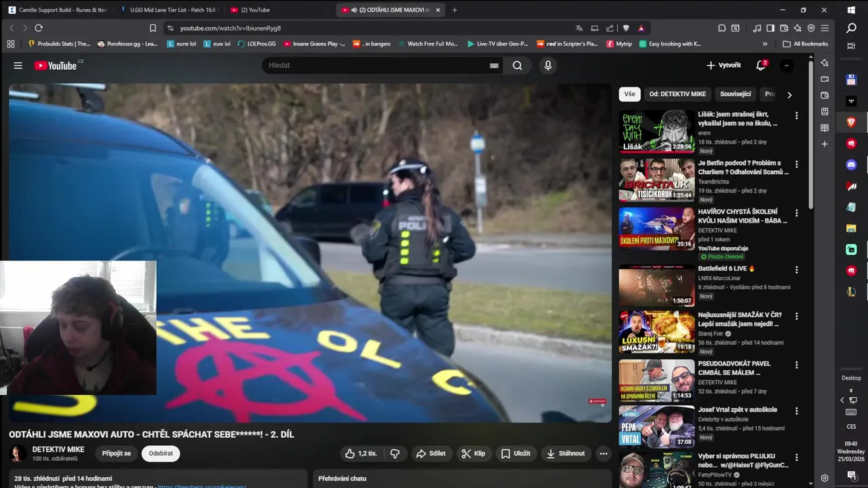Viewport: 868px width, 488px height.
Task: Start voice search with the microphone
Action: tap(548, 65)
